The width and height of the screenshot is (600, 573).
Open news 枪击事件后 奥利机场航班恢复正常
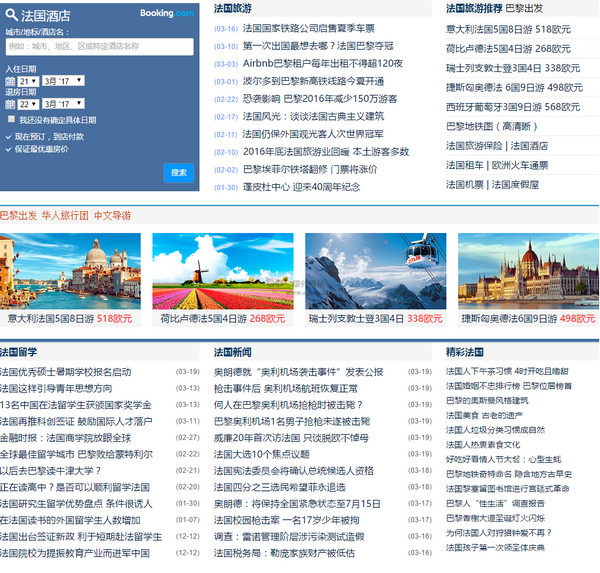pyautogui.click(x=285, y=389)
